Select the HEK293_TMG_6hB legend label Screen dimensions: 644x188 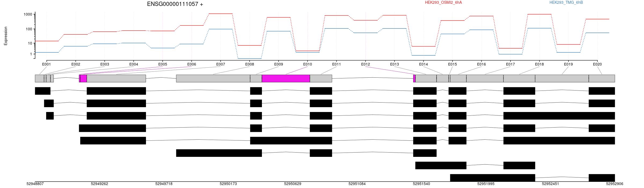[x=566, y=2]
